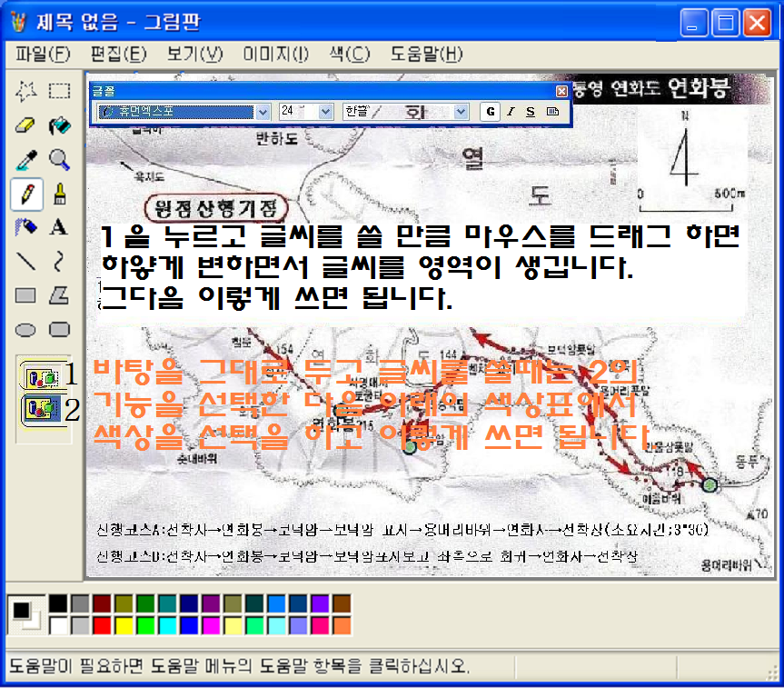Image resolution: width=784 pixels, height=688 pixels.
Task: Pick the straight Line tool
Action: [x=25, y=262]
